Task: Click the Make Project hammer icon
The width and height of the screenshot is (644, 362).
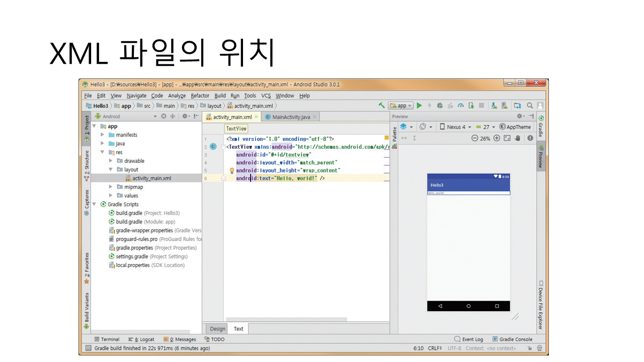Action: coord(382,106)
